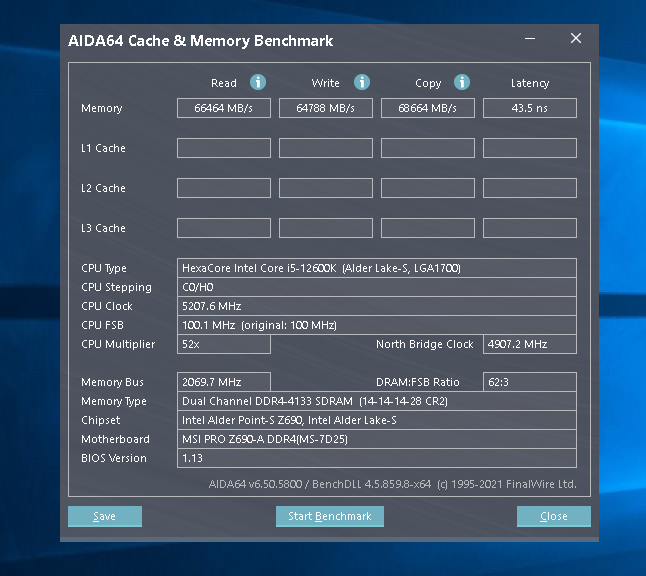Image resolution: width=646 pixels, height=576 pixels.
Task: Click the empty L3 Cache Read field
Action: coord(224,228)
